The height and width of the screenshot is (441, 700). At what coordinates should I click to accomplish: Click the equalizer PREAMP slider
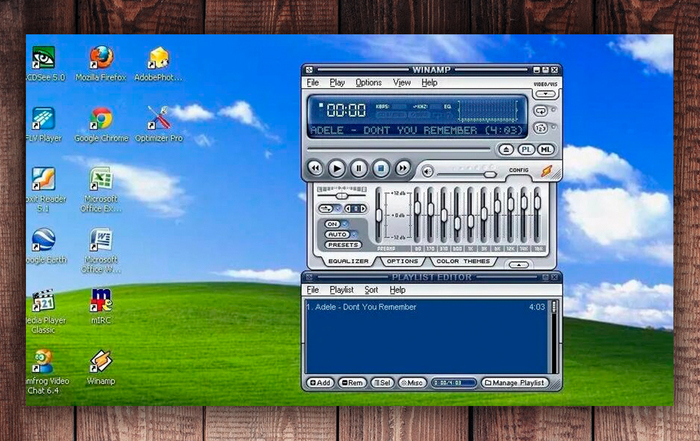[379, 214]
